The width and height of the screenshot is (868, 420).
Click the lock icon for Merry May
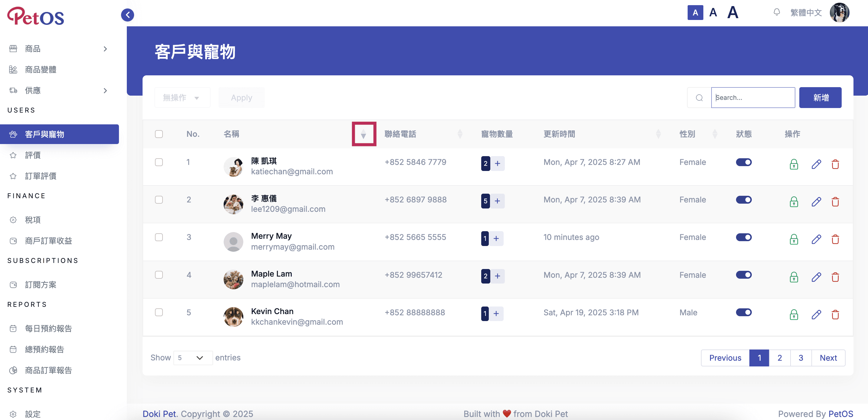794,239
